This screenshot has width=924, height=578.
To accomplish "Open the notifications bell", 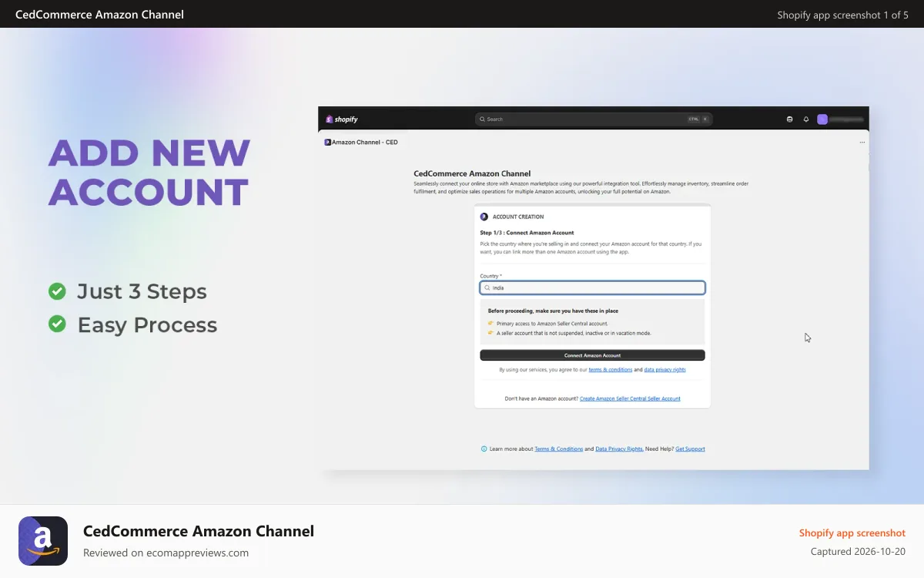I will click(x=806, y=119).
